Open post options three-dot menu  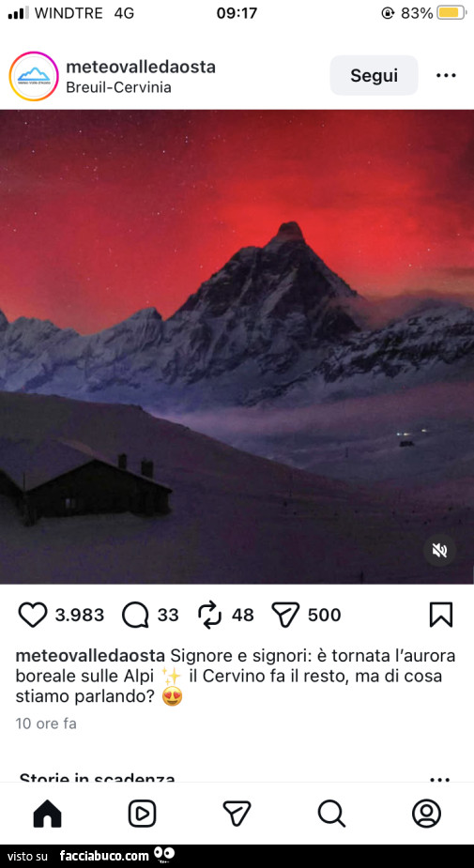click(x=446, y=75)
